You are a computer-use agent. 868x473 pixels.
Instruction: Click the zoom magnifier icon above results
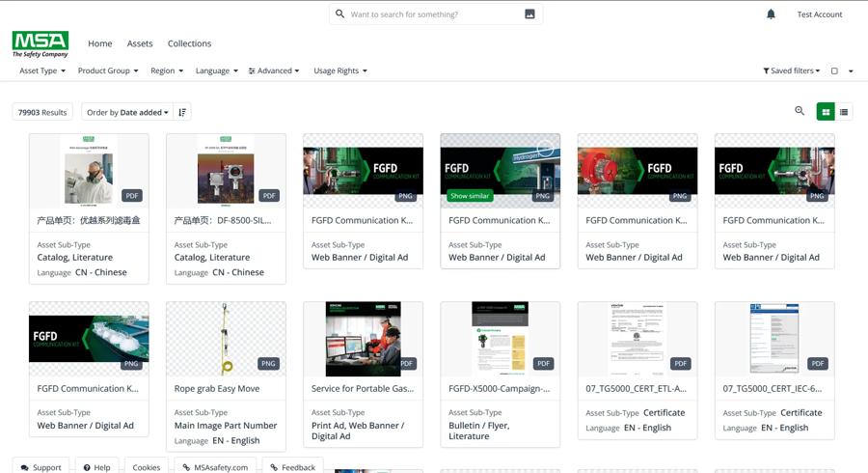tap(800, 111)
